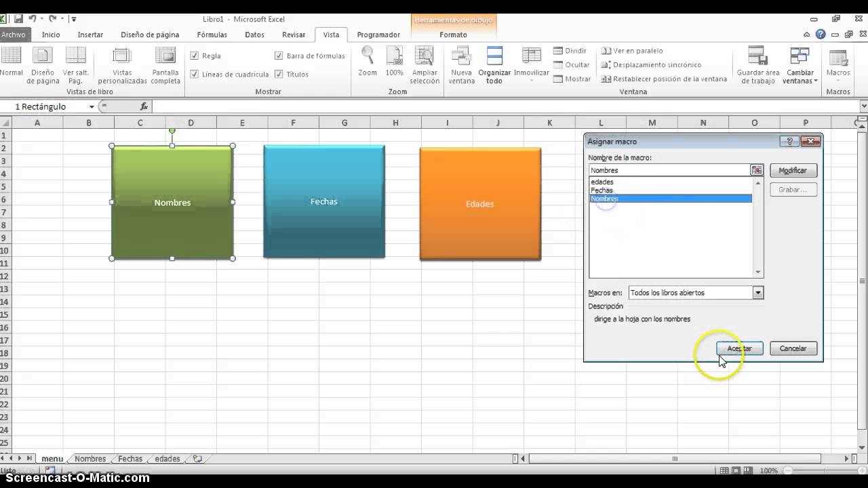The width and height of the screenshot is (868, 488).
Task: Click Ocultar window option
Action: tap(571, 65)
